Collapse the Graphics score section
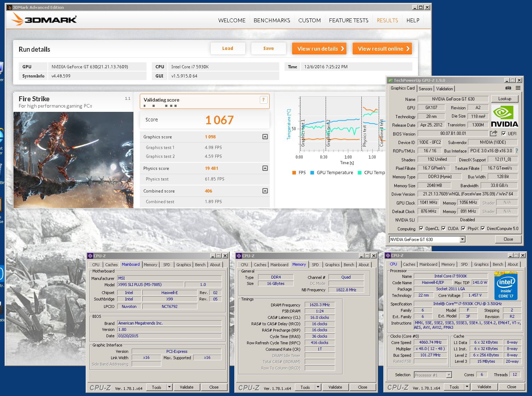 point(265,137)
